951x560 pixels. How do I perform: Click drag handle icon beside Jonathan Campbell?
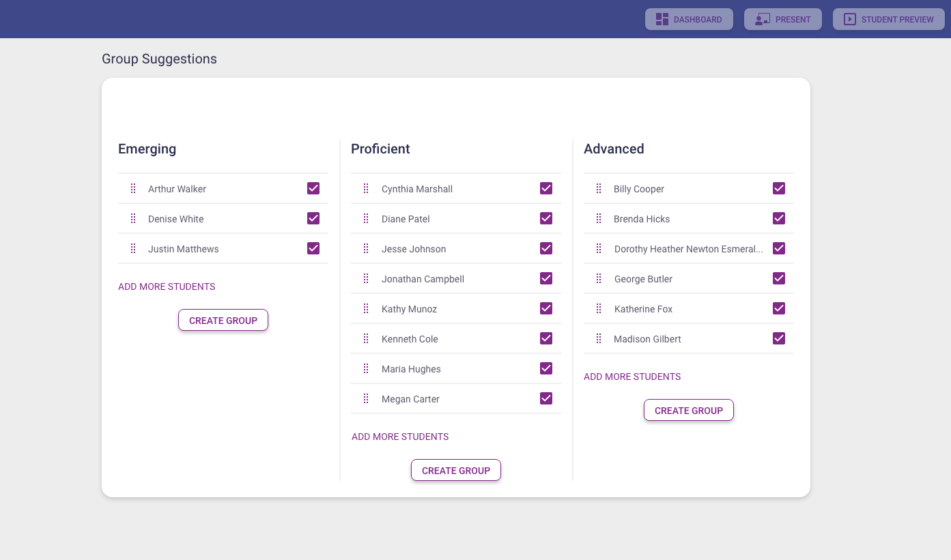[366, 279]
